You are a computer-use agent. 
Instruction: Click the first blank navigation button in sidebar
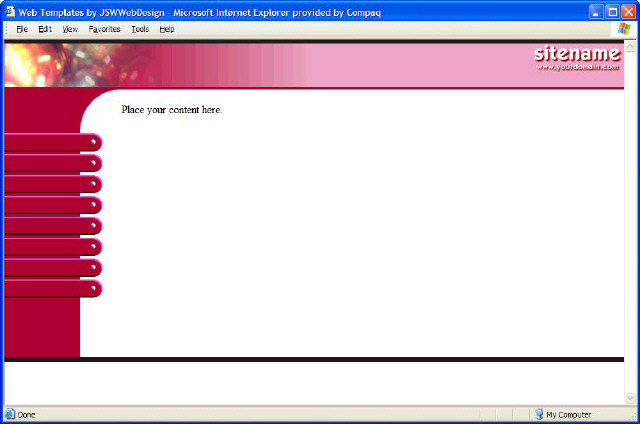pyautogui.click(x=52, y=142)
